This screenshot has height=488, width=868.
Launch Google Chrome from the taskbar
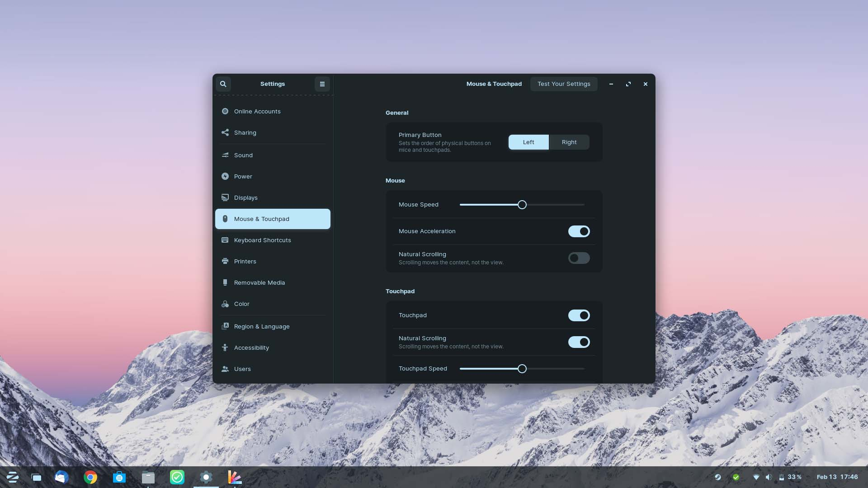point(90,477)
